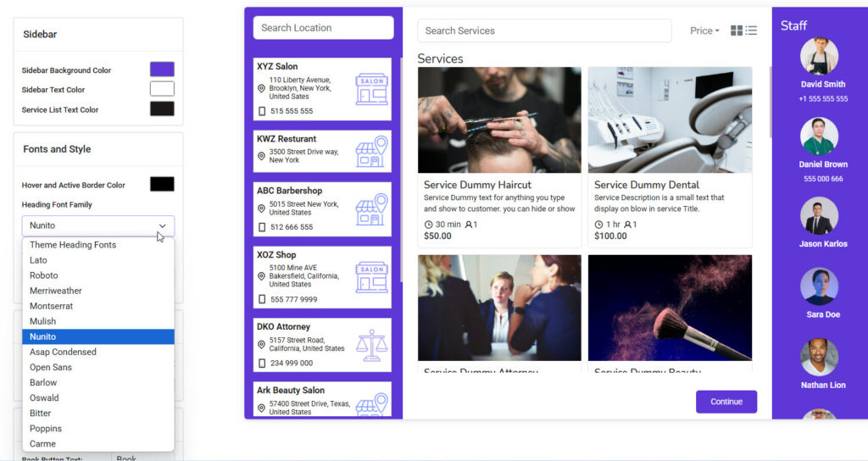This screenshot has width=868, height=461.
Task: Select the KWZ Resturant location name
Action: pyautogui.click(x=287, y=139)
